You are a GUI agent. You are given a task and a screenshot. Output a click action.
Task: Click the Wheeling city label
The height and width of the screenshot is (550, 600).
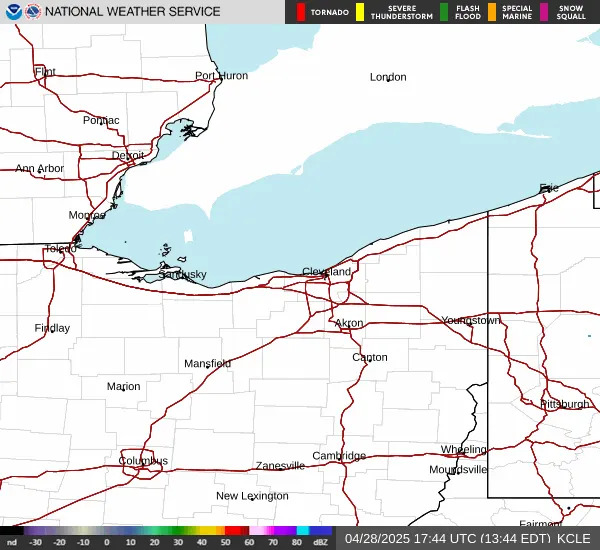pyautogui.click(x=463, y=449)
